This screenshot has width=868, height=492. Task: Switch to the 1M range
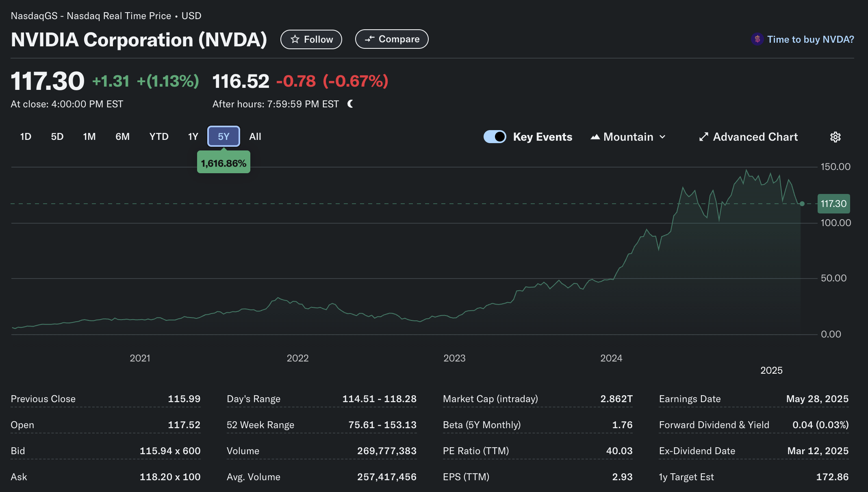tap(89, 137)
